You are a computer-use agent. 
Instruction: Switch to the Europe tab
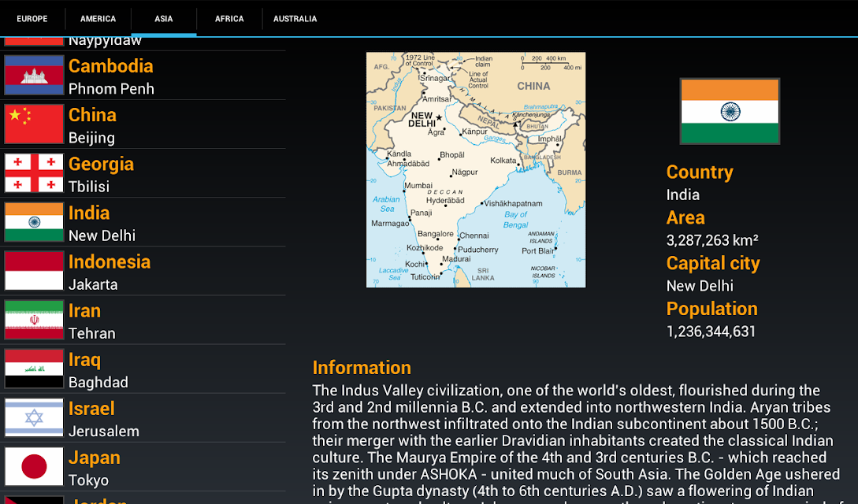coord(32,19)
